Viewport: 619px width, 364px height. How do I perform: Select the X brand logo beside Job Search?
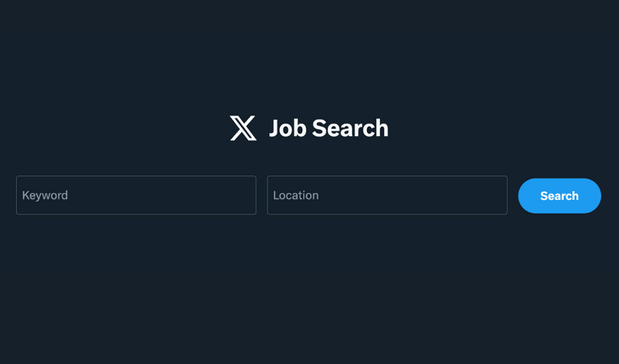click(x=243, y=128)
